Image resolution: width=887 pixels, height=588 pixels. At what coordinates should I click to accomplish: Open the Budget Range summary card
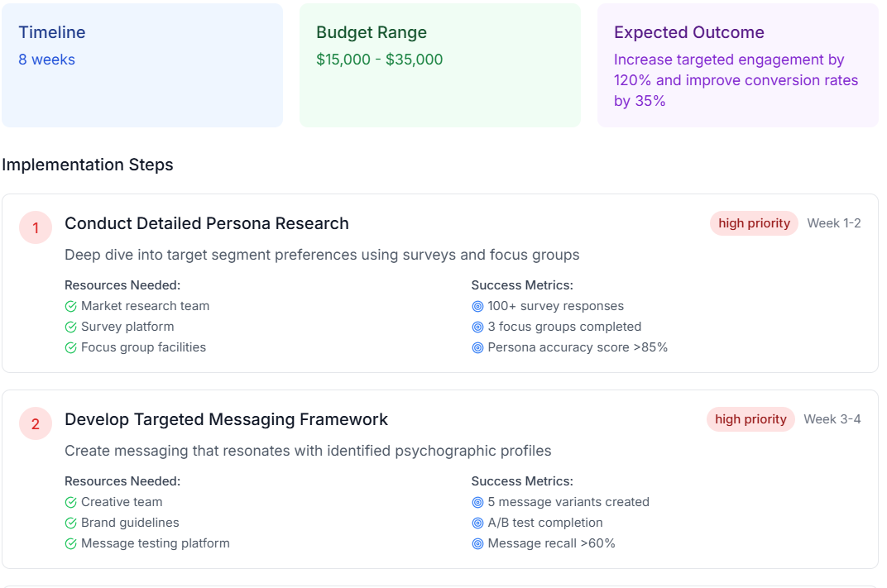tap(440, 65)
